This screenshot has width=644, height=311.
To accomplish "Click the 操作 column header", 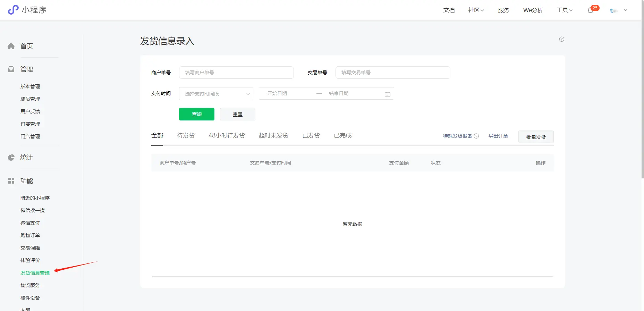I will point(541,163).
